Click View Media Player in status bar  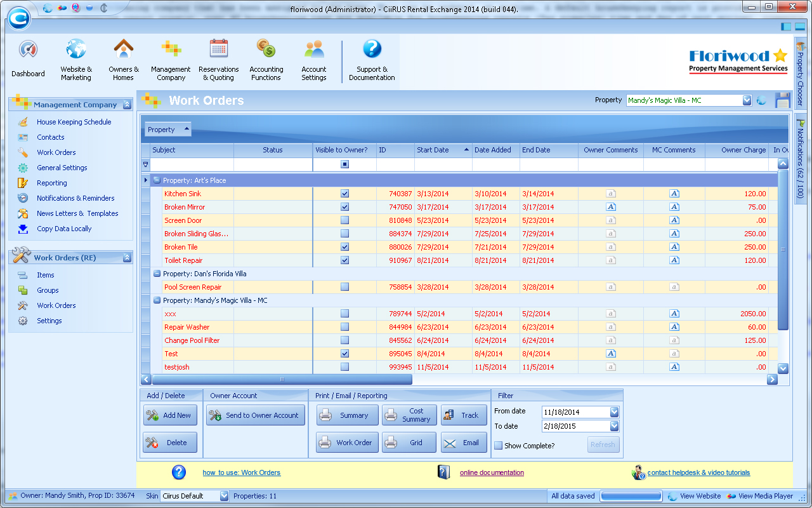(760, 496)
